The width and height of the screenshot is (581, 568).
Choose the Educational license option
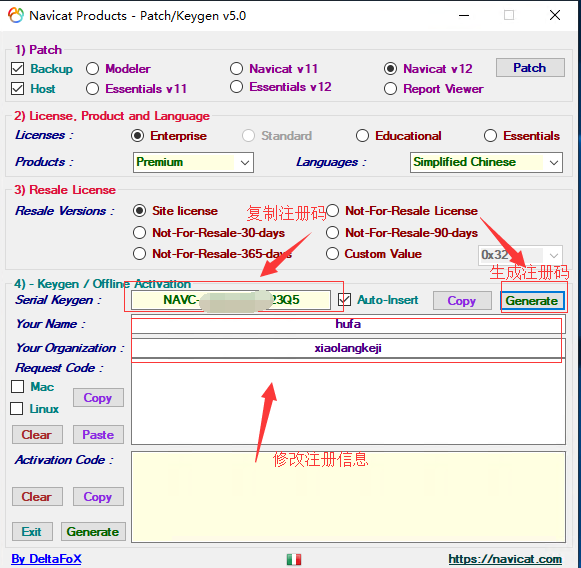(362, 136)
